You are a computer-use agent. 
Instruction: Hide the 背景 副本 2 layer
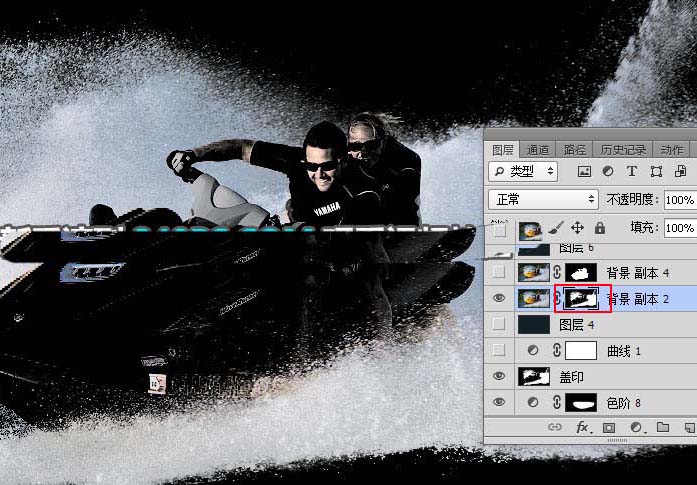point(499,298)
